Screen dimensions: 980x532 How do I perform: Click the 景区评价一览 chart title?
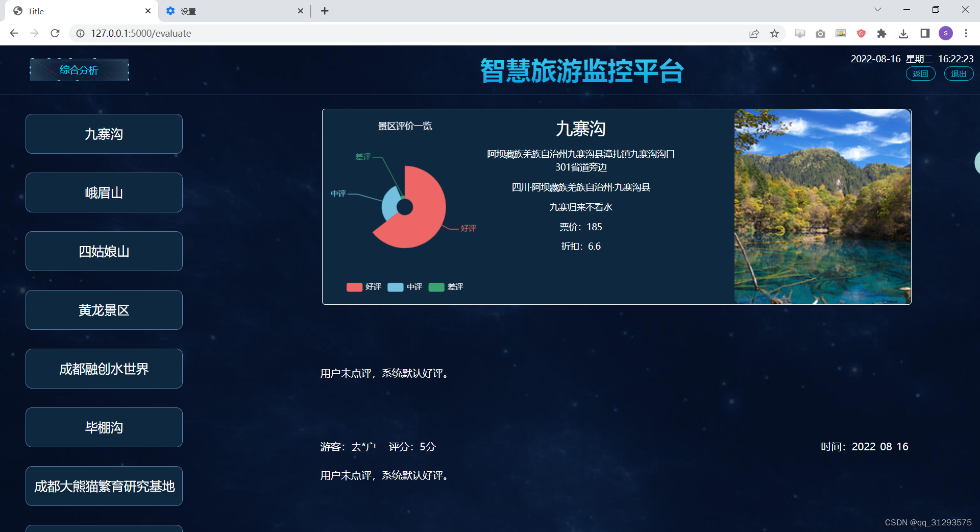pyautogui.click(x=405, y=126)
